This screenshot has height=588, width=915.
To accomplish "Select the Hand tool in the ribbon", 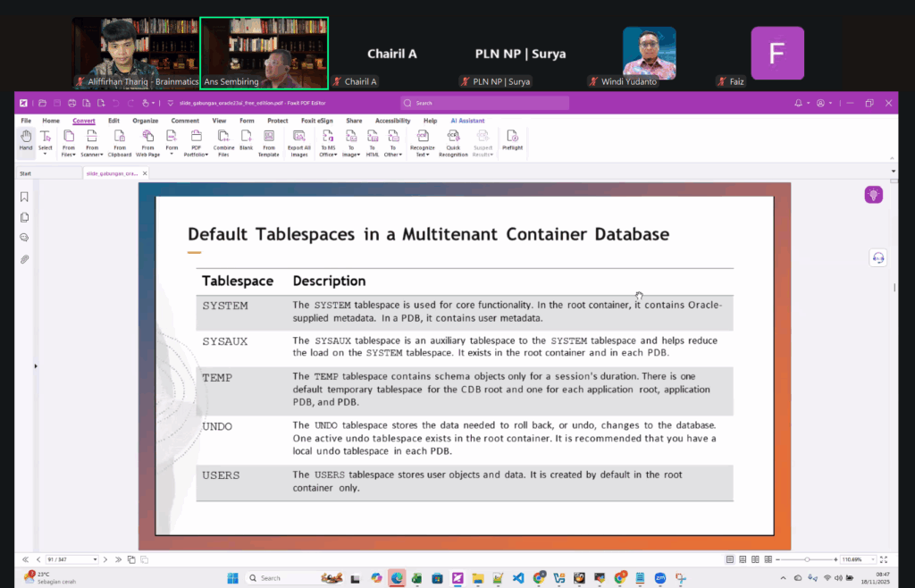I will click(26, 140).
